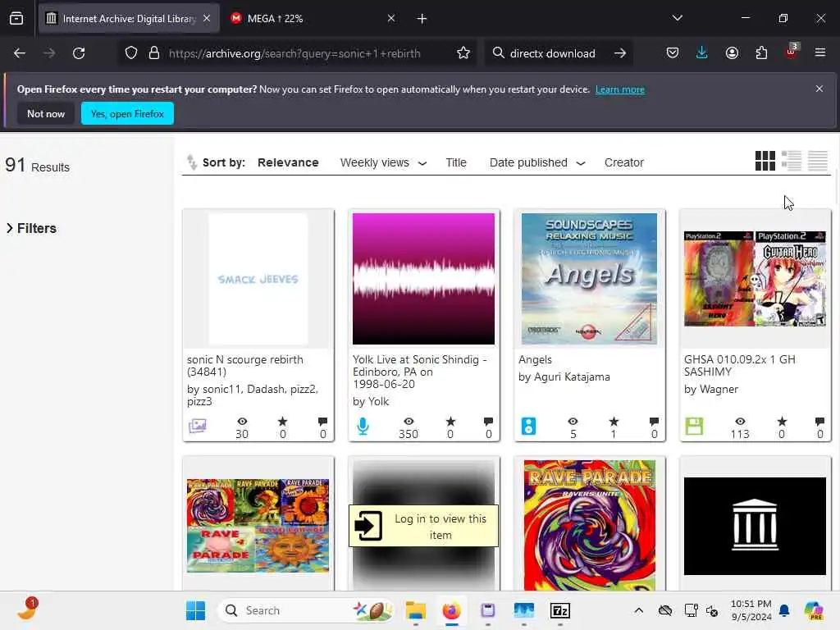The width and height of the screenshot is (840, 630).
Task: Sort results by Creator
Action: [624, 162]
